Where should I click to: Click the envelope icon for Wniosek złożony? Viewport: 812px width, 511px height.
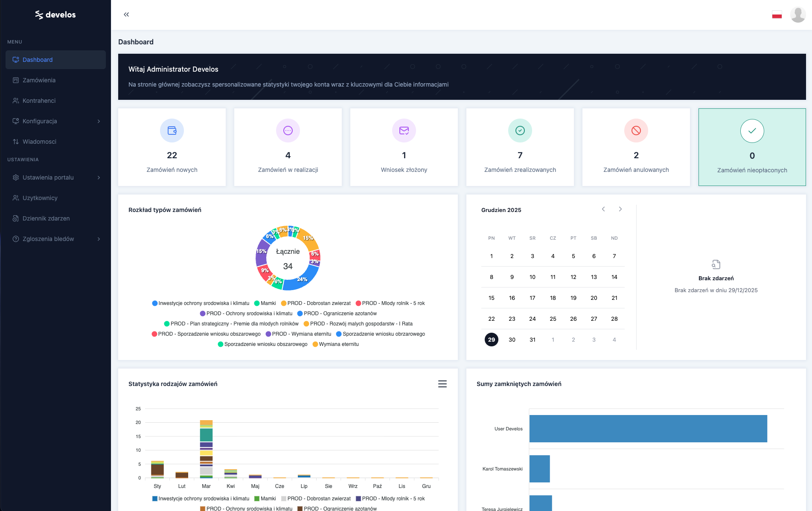click(x=404, y=131)
